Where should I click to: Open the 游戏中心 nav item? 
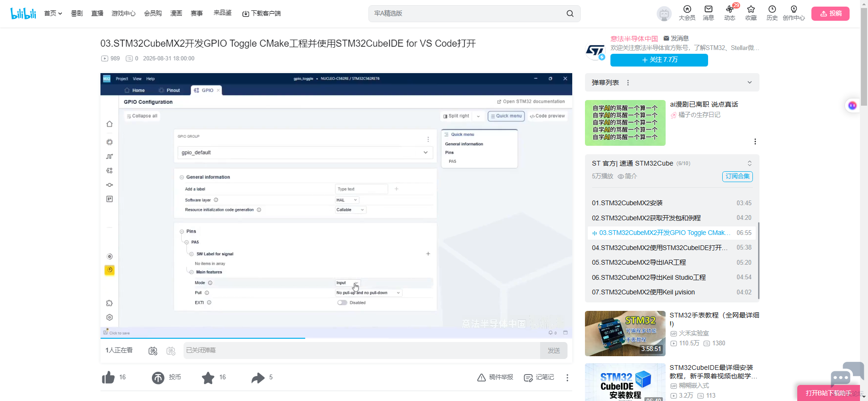point(124,14)
